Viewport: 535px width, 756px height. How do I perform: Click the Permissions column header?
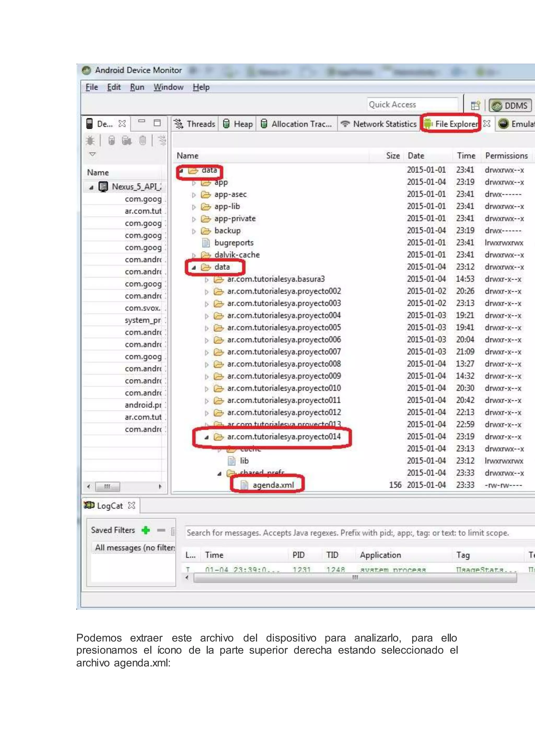[507, 155]
